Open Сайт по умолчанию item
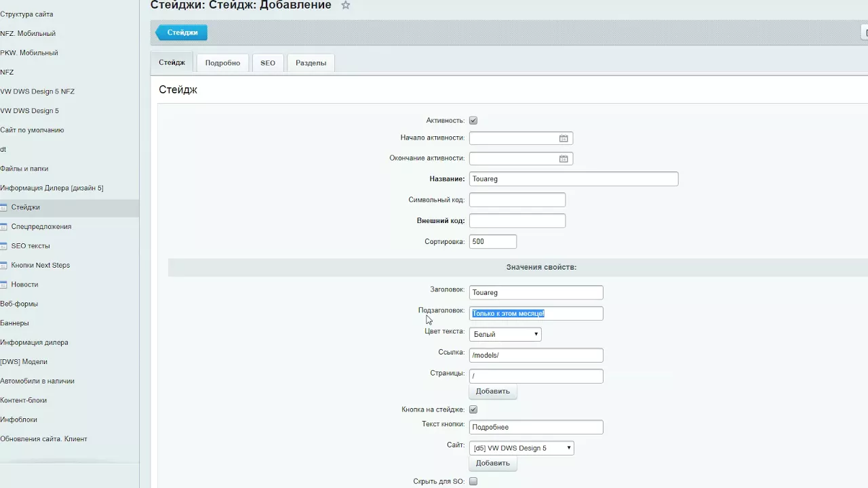Viewport: 868px width, 488px height. tap(32, 130)
